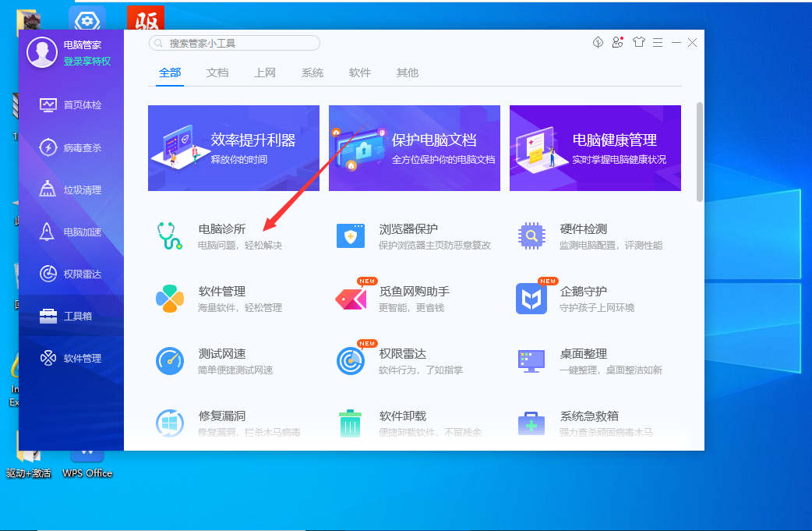Open the 软件管理 colorful clover icon in the tool grid
The height and width of the screenshot is (531, 812).
click(170, 299)
